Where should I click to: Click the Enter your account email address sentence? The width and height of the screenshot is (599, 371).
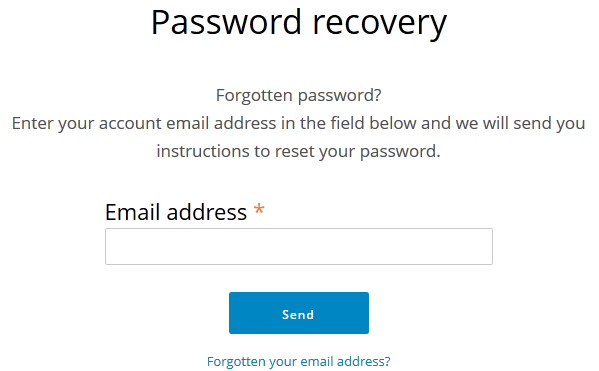pos(299,123)
